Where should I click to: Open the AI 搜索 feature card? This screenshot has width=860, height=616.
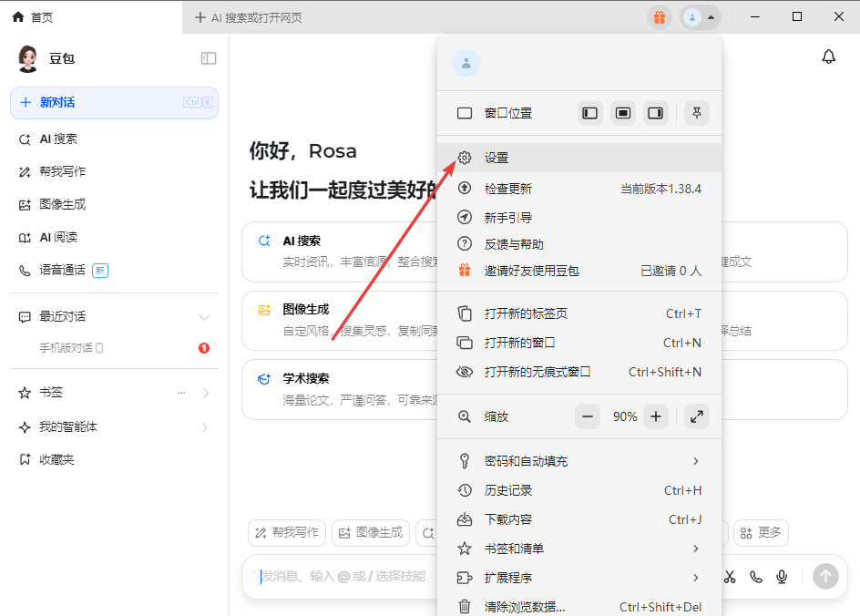340,252
